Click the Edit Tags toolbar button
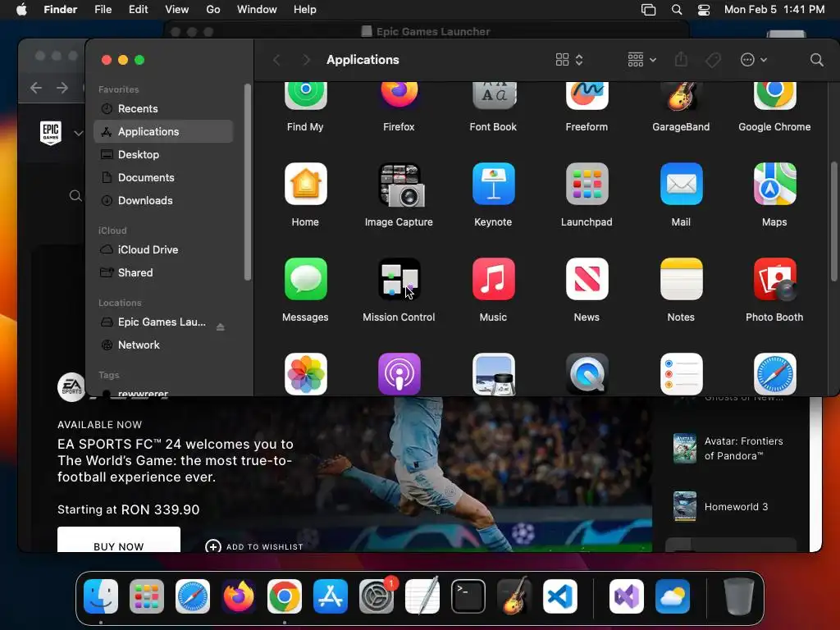Screen dimensions: 840x630 pyautogui.click(x=713, y=59)
